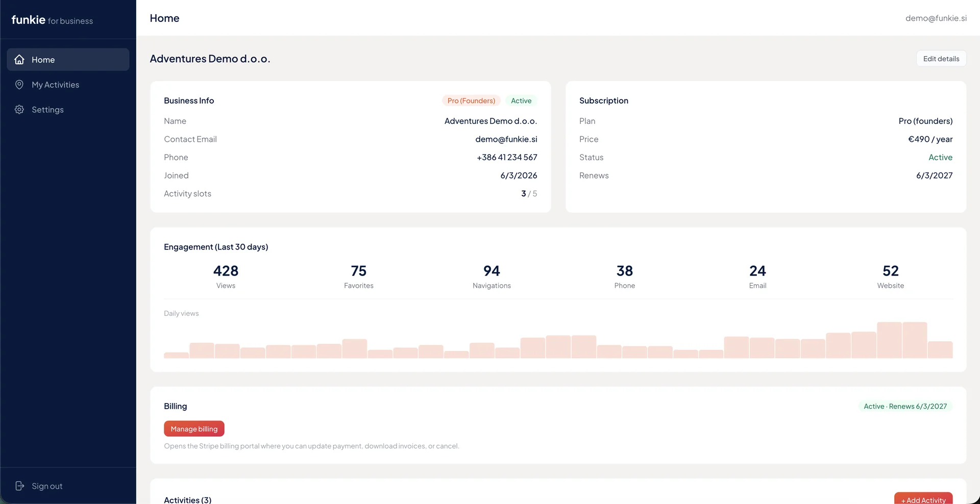Click the Activities (3) heading

[187, 500]
